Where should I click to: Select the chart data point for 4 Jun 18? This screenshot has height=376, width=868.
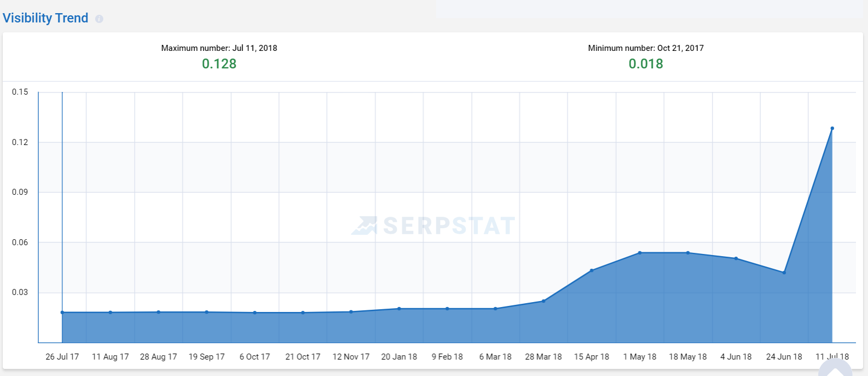(736, 258)
